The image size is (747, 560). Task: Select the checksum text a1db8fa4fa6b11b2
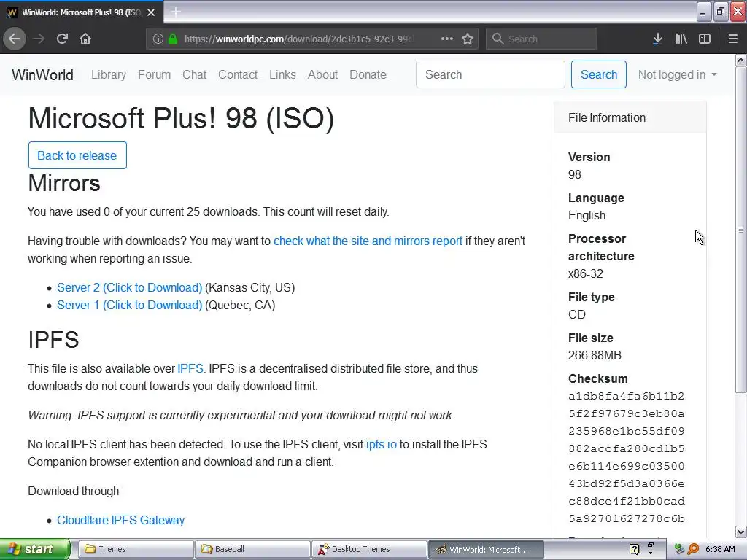(x=626, y=396)
